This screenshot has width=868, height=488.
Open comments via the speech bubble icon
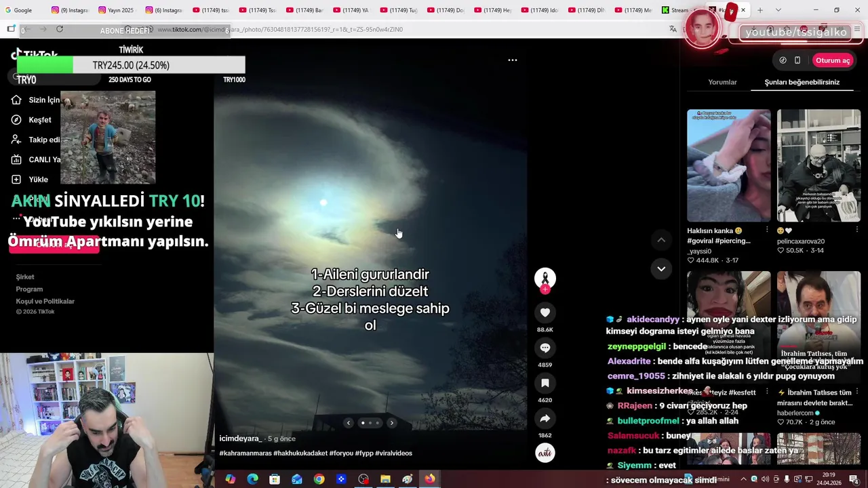point(545,348)
